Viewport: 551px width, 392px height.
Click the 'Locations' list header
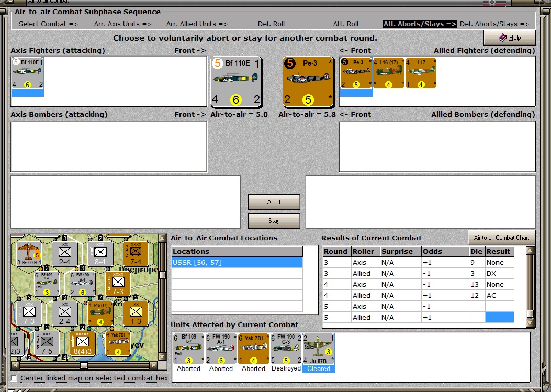tap(237, 251)
